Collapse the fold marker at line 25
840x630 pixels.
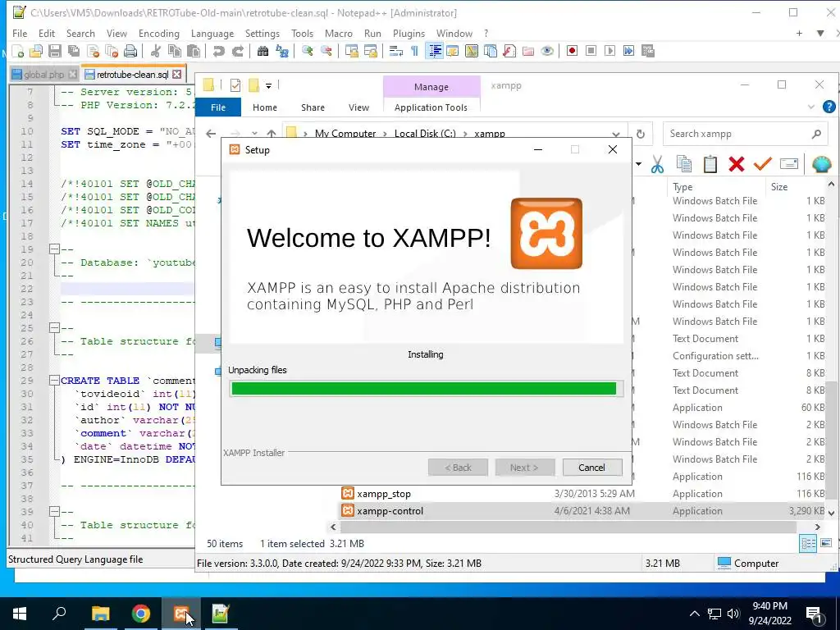coord(54,328)
